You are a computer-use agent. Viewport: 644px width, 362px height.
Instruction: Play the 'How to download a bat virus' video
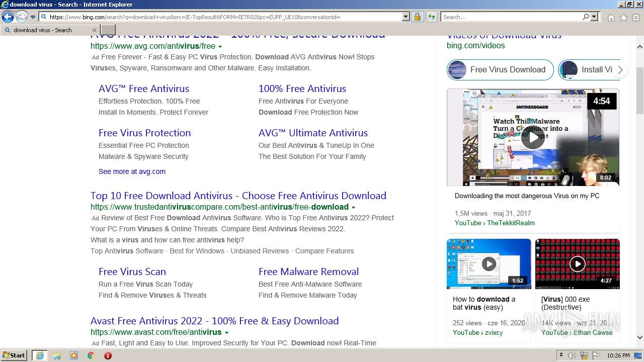point(489,264)
